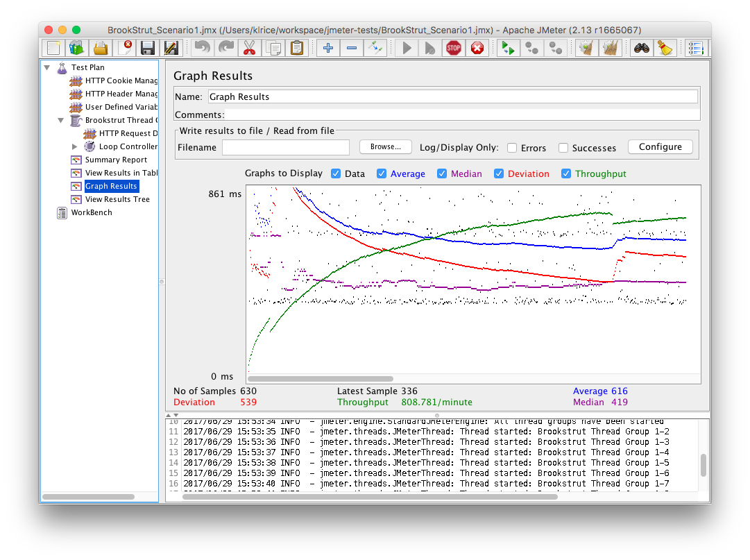Click the Filename input field

[x=286, y=147]
